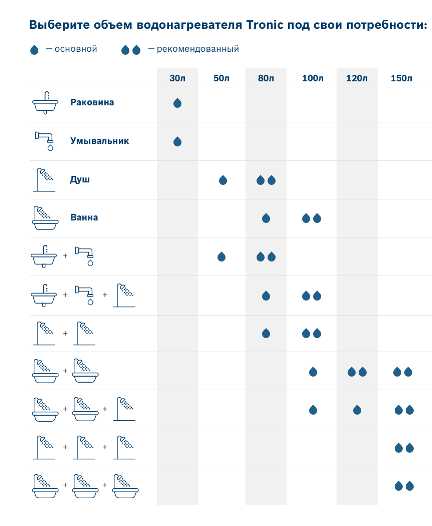Select the 100л column header
The width and height of the screenshot is (432, 526).
[x=313, y=78]
